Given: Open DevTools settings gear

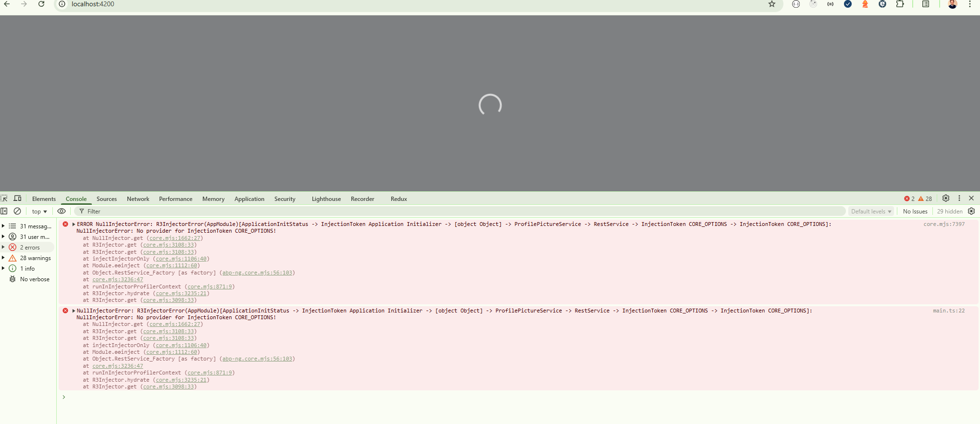Looking at the screenshot, I should [946, 198].
